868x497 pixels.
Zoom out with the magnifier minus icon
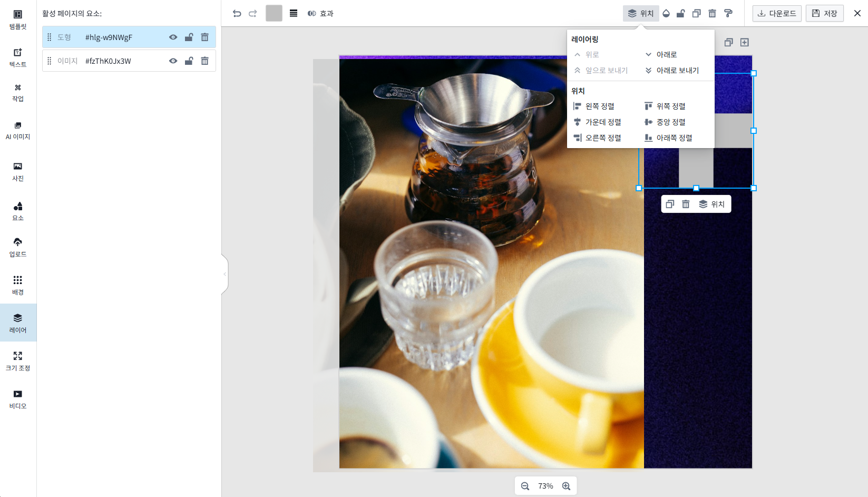[525, 486]
